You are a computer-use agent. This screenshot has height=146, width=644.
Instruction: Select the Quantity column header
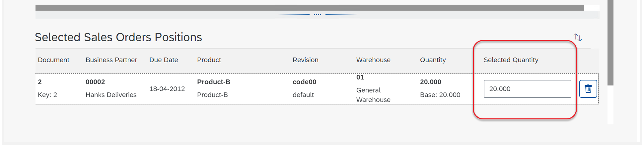pos(433,60)
